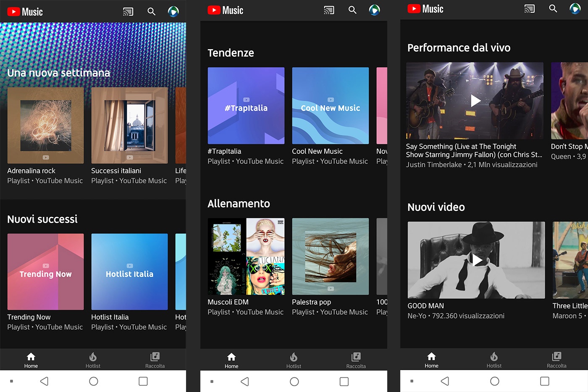Click 'Justin Timberlake • 2,1 Mln visualizzazioni' text

pyautogui.click(x=472, y=165)
